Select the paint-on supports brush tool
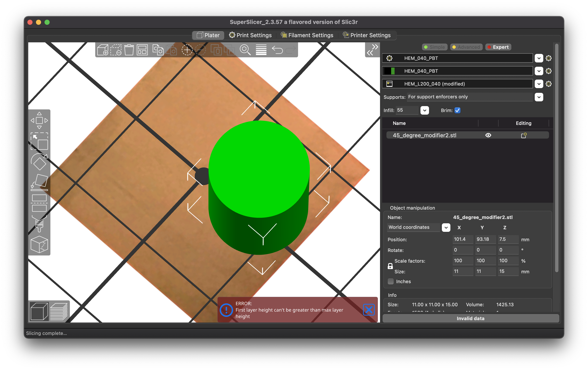 click(39, 223)
